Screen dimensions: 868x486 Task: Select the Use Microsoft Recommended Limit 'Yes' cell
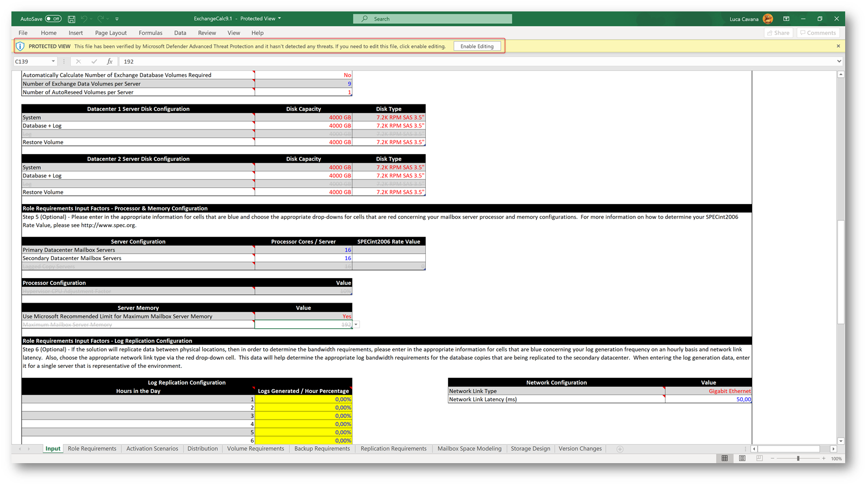pyautogui.click(x=303, y=316)
